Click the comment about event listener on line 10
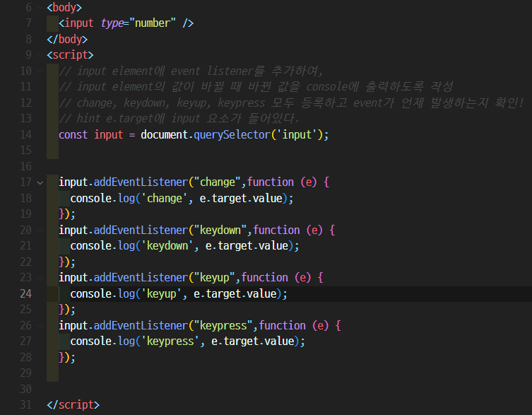Screen dimensions: 532x415 tap(191, 71)
